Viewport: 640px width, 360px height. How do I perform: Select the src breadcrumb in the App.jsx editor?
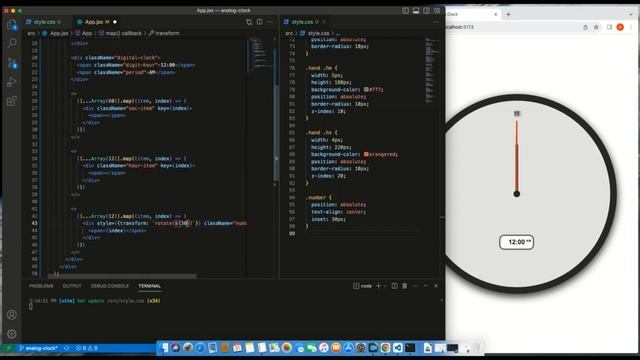(x=31, y=33)
